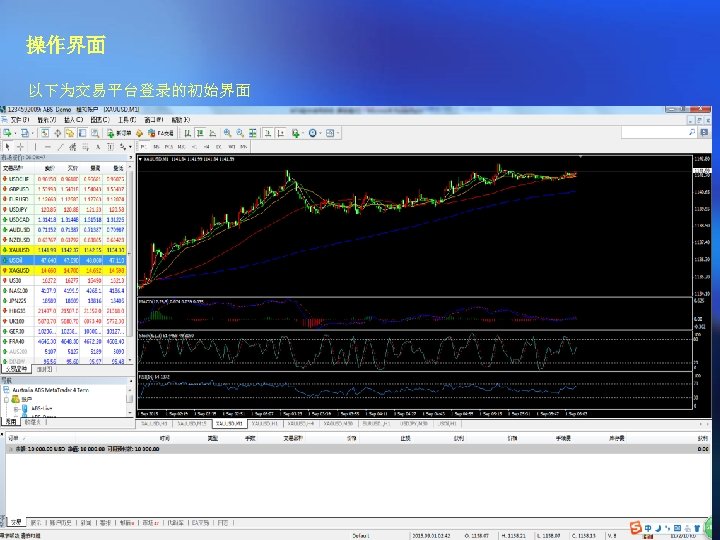720x540 pixels.
Task: Open the 工具(T) menu
Action: [127, 120]
